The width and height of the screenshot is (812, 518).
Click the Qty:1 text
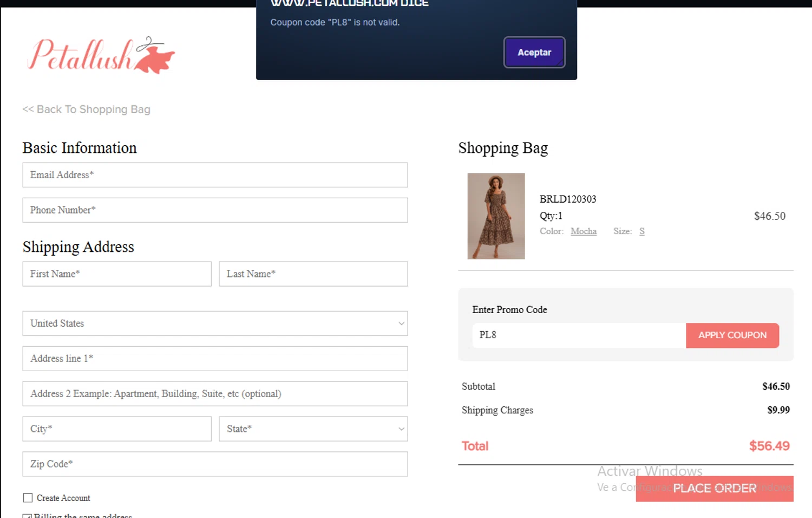[551, 216]
